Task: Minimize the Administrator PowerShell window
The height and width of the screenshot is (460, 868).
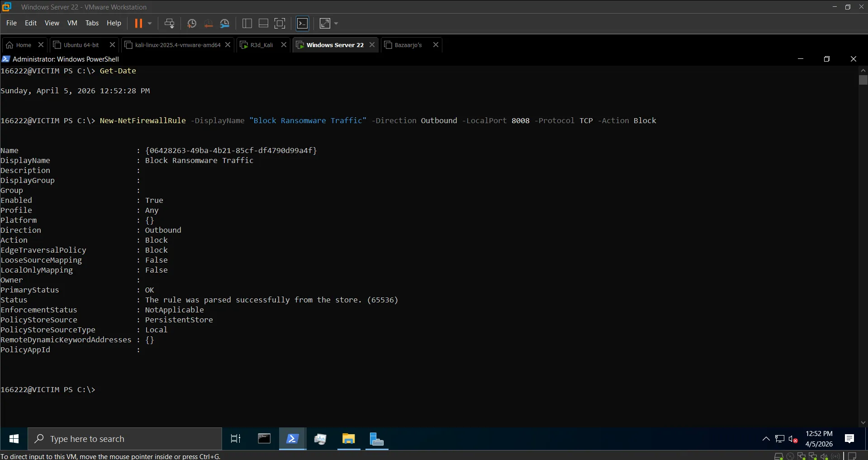Action: tap(801, 59)
